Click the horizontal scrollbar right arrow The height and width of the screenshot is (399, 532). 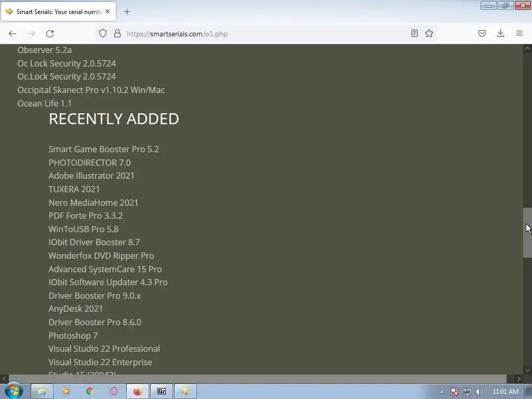(519, 379)
